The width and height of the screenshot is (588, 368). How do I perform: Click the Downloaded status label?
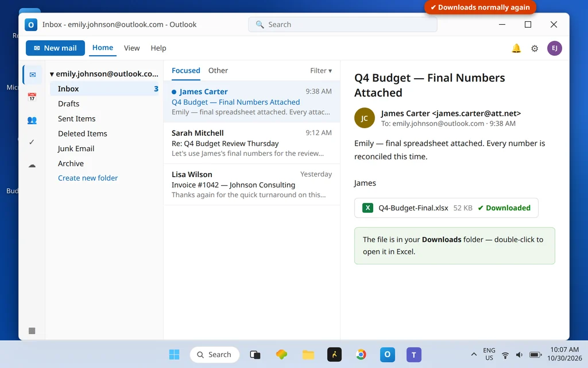click(x=504, y=208)
